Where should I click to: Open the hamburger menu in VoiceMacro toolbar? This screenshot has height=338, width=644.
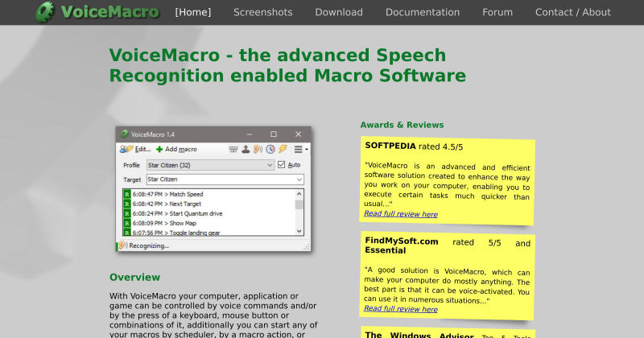[x=301, y=150]
